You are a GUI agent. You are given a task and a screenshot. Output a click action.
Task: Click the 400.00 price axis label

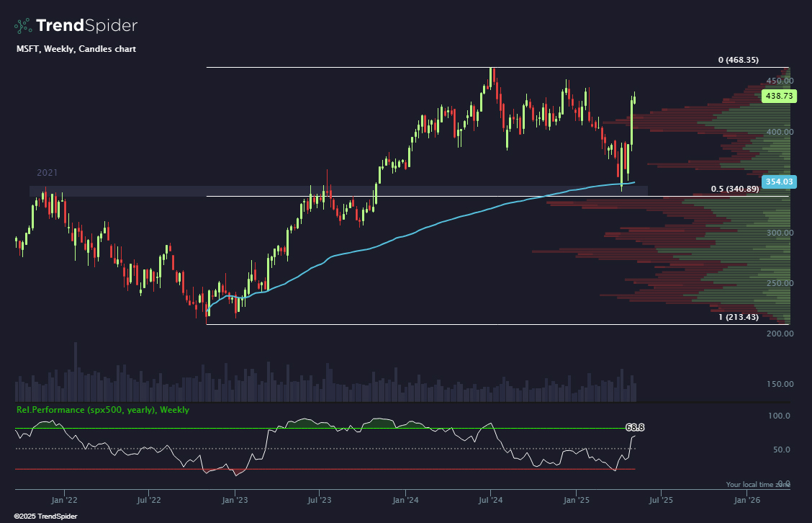780,132
